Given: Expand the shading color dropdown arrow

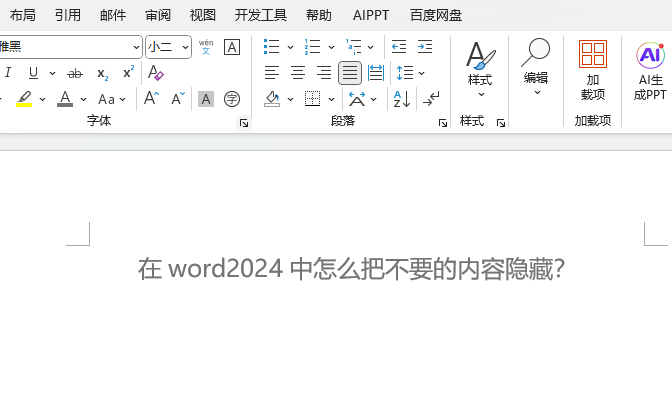Looking at the screenshot, I should 290,99.
